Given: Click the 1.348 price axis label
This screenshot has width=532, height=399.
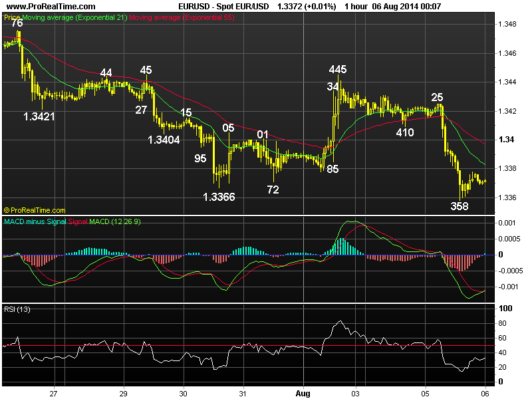Looking at the screenshot, I should click(x=507, y=24).
